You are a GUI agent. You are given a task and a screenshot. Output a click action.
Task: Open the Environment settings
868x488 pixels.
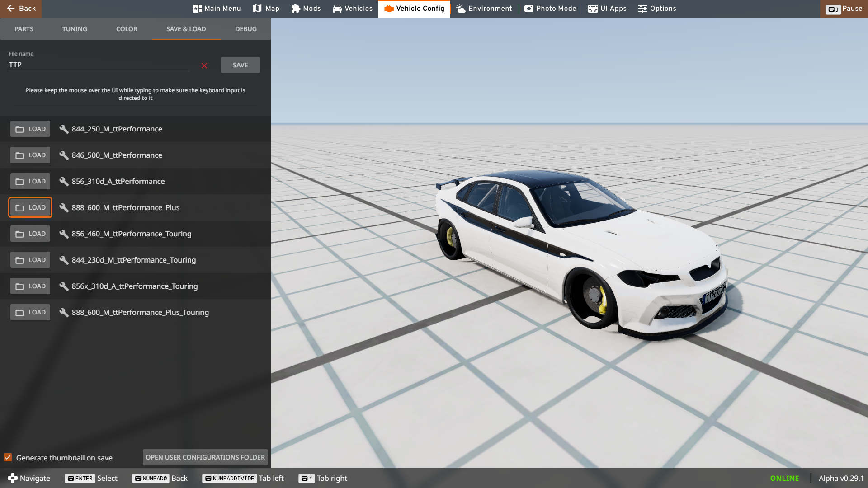coord(484,9)
